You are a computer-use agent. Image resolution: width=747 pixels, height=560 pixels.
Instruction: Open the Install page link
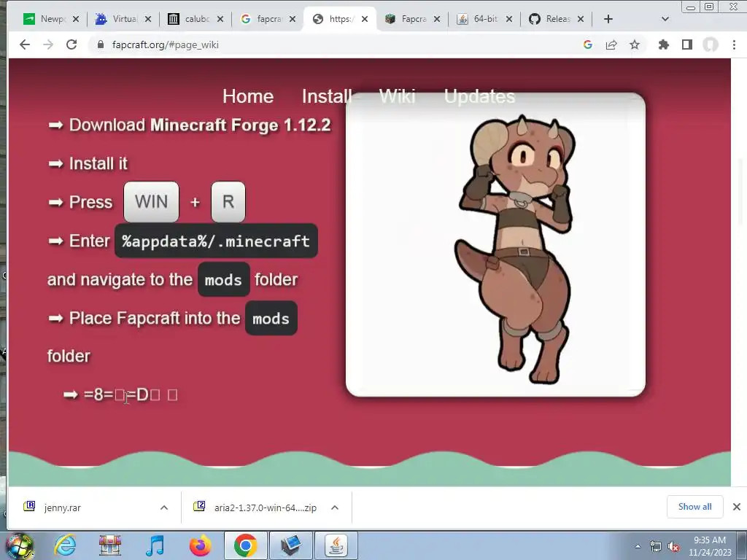[327, 96]
